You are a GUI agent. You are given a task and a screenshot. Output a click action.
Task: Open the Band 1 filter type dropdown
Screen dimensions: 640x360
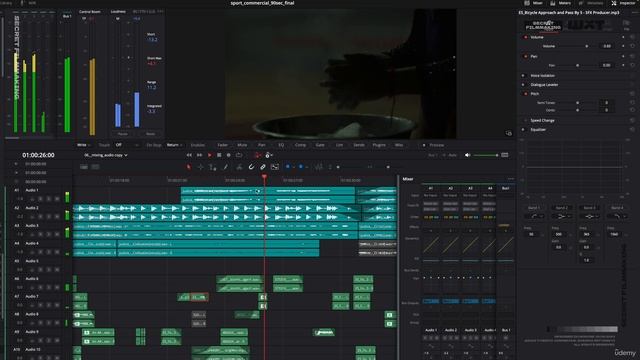click(534, 216)
